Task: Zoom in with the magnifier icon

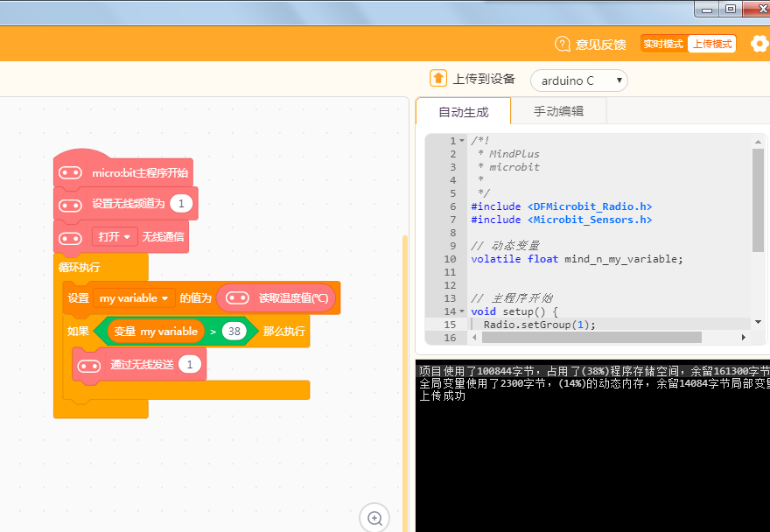Action: 374,518
